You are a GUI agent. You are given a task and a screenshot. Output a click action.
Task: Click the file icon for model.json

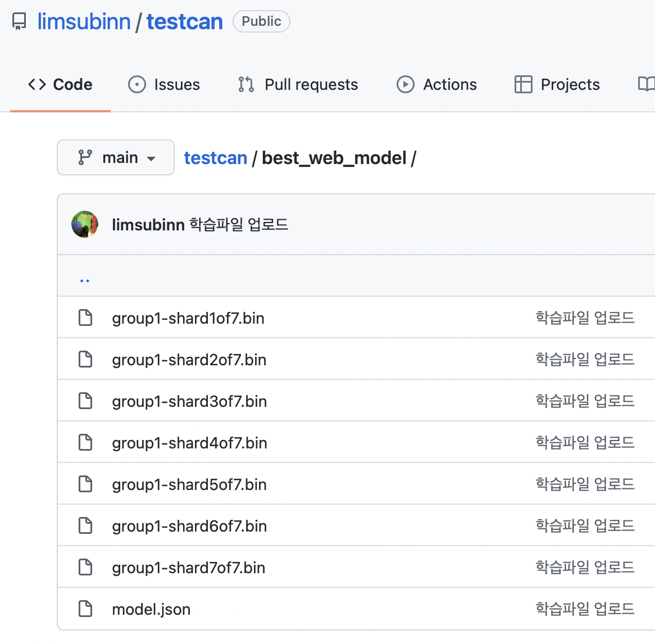pyautogui.click(x=85, y=609)
